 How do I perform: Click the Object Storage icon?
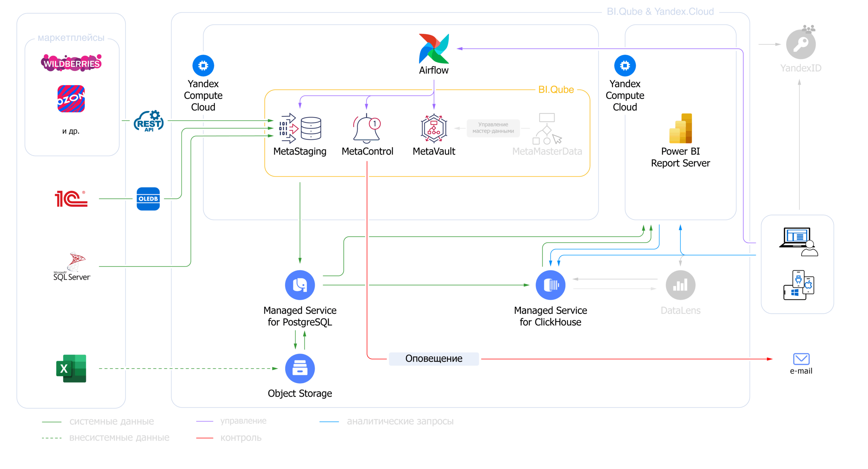300,368
